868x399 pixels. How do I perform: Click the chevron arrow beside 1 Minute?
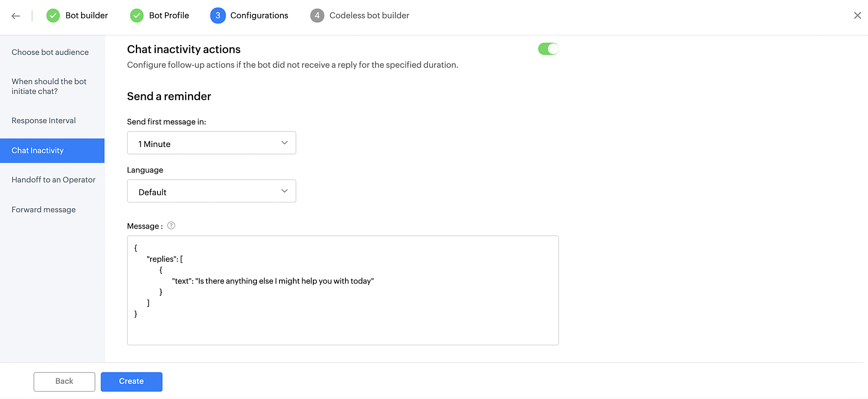tap(284, 143)
